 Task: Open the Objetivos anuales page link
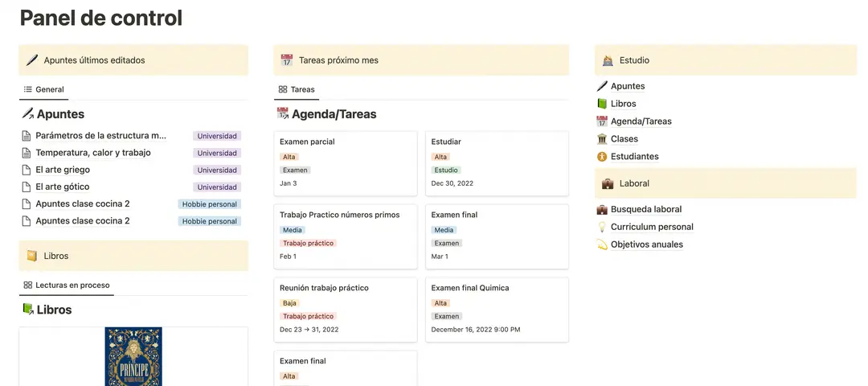[x=646, y=244]
